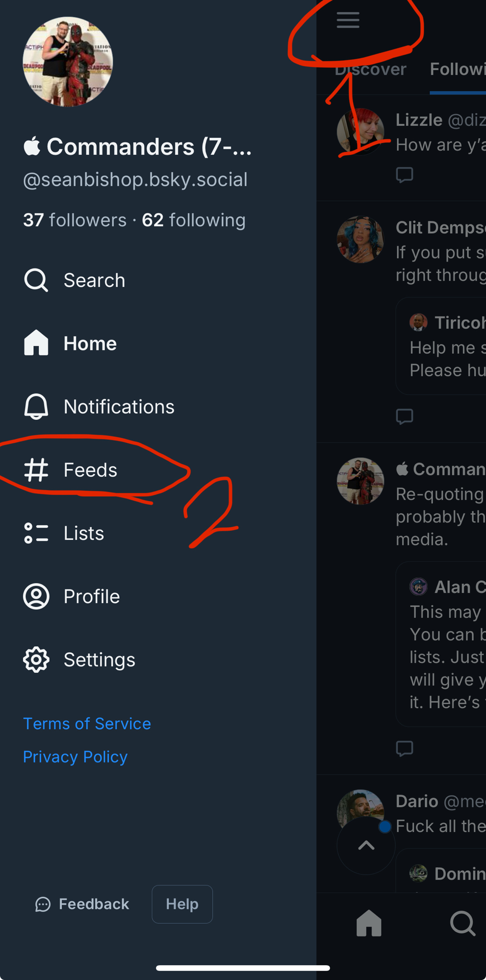The image size is (486, 980).
Task: Tap the home icon in bottom bar
Action: pos(369,923)
